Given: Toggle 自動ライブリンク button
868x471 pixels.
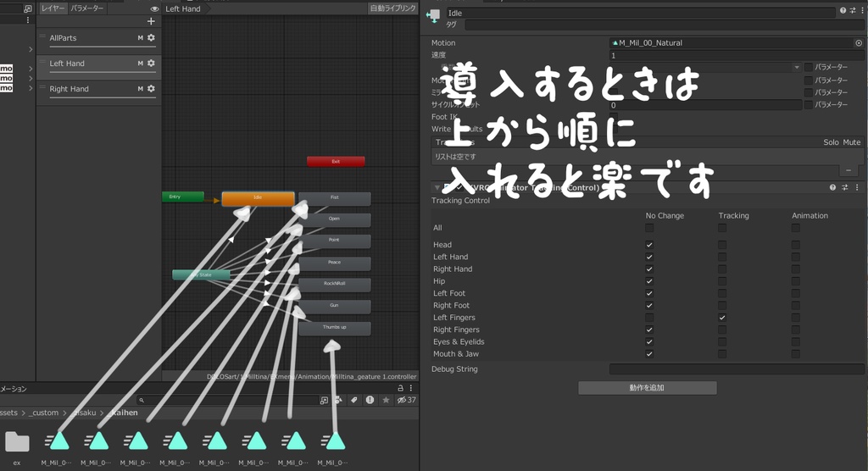Looking at the screenshot, I should point(392,8).
